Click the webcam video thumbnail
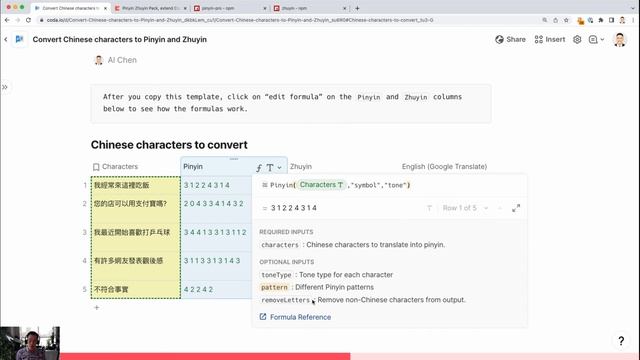 click(x=30, y=343)
